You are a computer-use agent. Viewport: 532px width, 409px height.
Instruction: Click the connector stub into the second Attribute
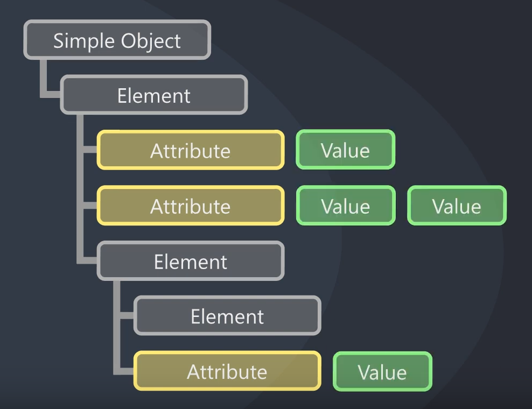tap(90, 206)
